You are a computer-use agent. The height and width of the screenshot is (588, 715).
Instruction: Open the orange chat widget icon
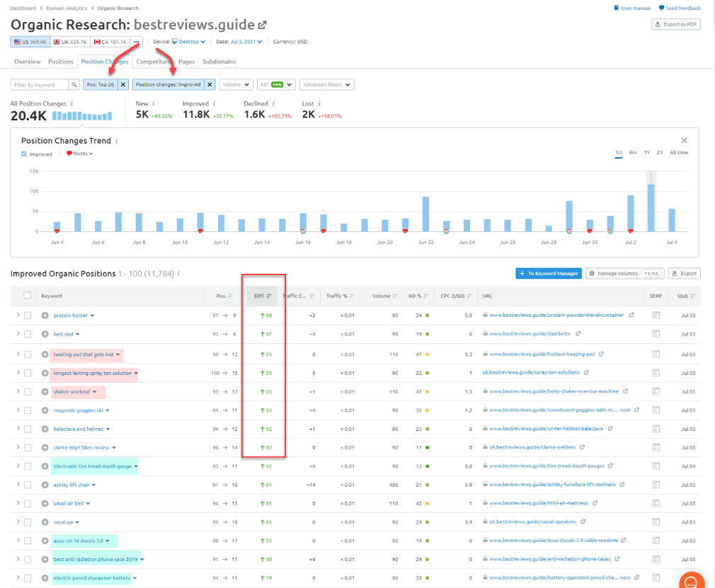[692, 582]
